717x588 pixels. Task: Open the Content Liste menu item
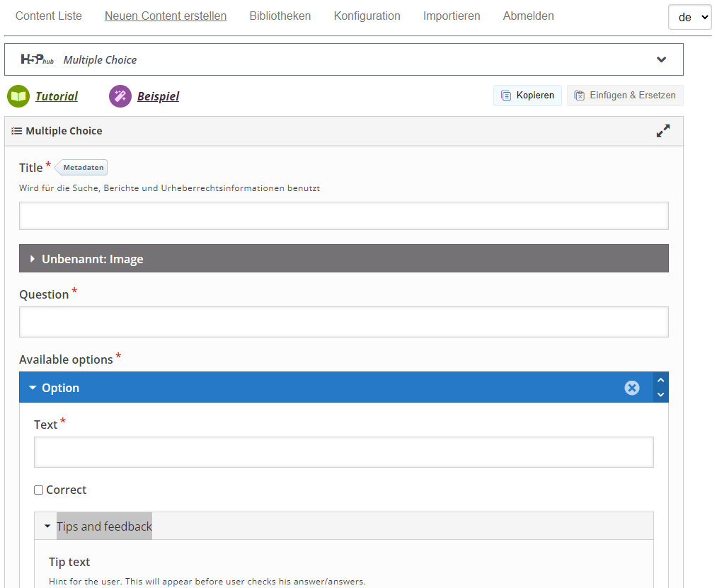pyautogui.click(x=48, y=16)
